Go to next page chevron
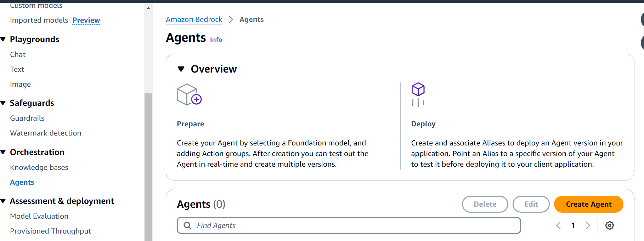The width and height of the screenshot is (644, 241). [x=588, y=225]
